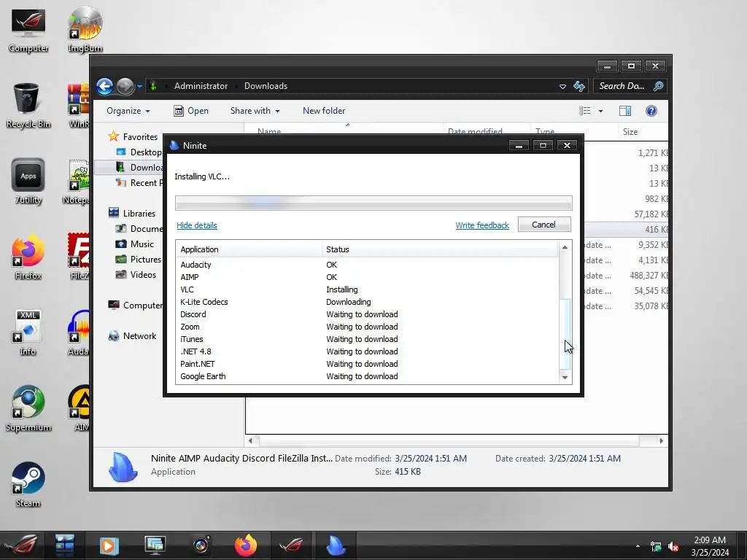Viewport: 747px width, 560px height.
Task: Select the K-Lite Codecs row
Action: tap(367, 302)
